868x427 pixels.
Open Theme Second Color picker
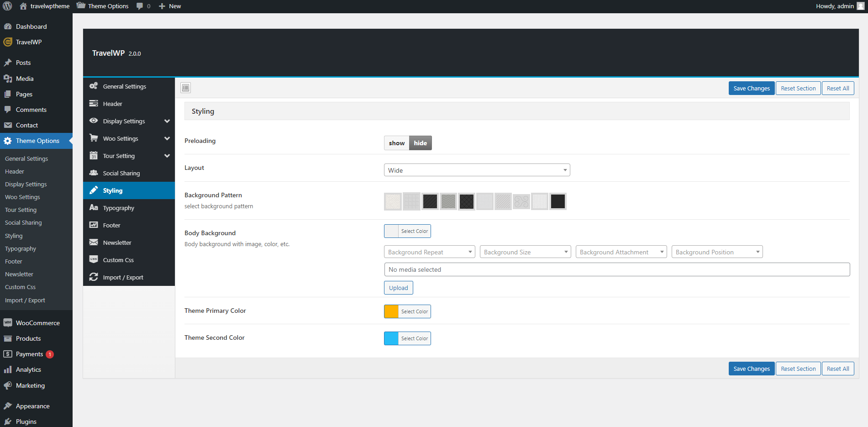click(407, 338)
